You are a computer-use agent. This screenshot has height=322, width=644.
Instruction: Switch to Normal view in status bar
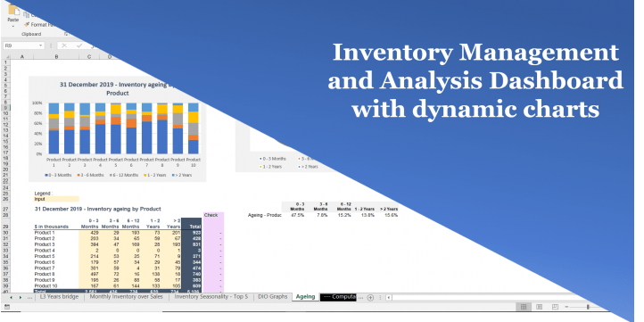(524, 307)
